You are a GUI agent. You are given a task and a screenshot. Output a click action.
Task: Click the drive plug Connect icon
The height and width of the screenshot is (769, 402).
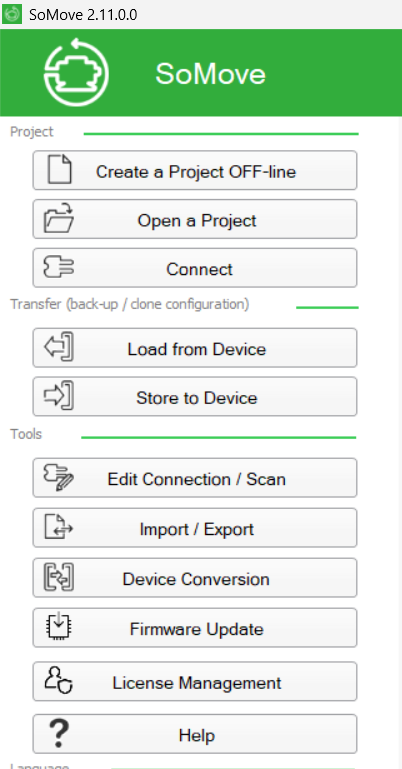pyautogui.click(x=58, y=268)
